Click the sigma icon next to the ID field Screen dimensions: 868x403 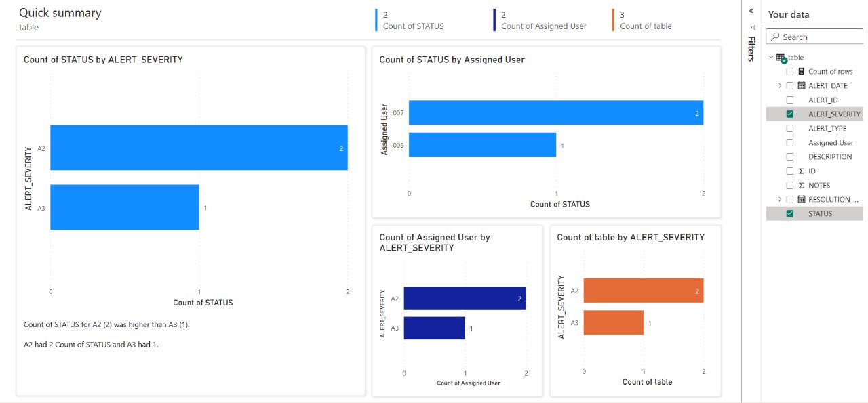tap(801, 171)
